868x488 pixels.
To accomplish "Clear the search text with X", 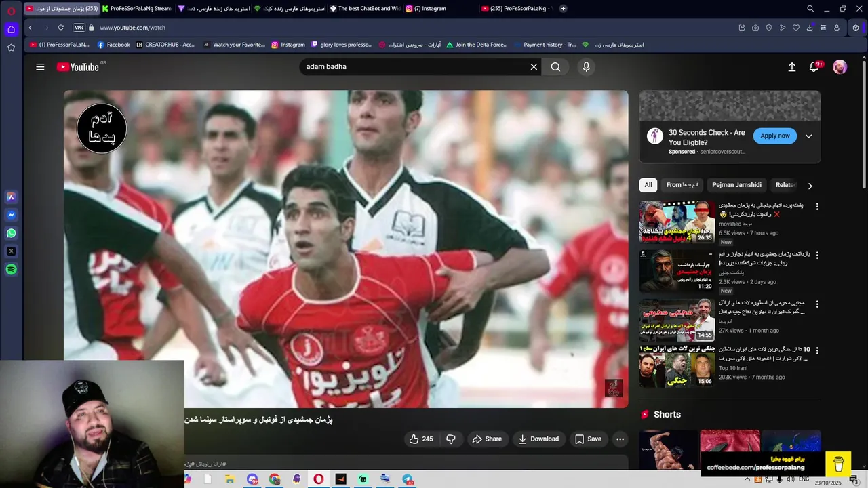I will coord(534,67).
